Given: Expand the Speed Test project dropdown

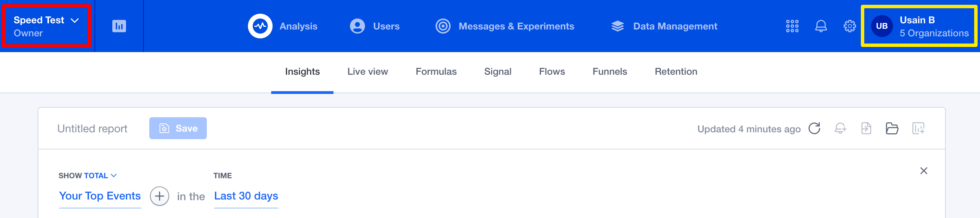Looking at the screenshot, I should [x=75, y=20].
